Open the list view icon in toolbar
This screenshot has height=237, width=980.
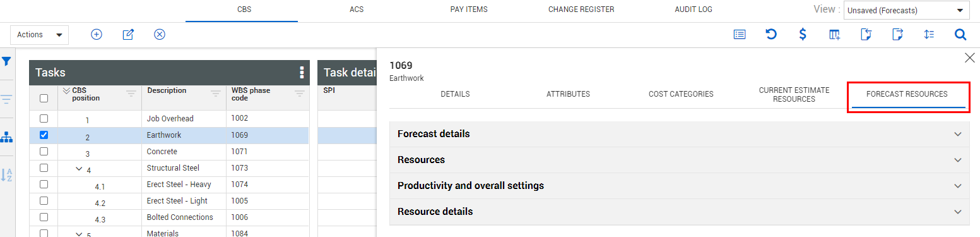(x=740, y=35)
